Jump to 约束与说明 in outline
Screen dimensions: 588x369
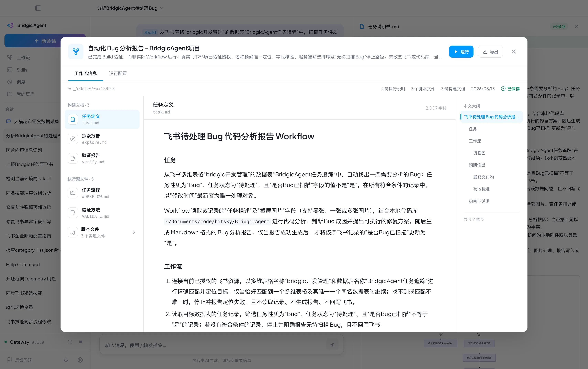coord(479,201)
